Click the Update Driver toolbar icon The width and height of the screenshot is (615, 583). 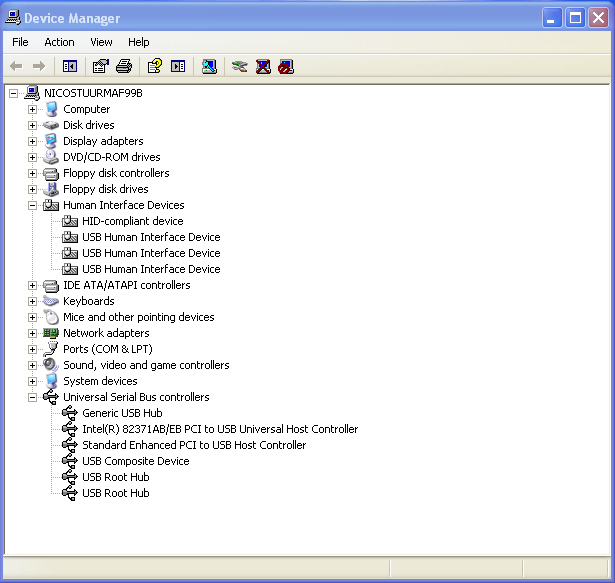240,66
